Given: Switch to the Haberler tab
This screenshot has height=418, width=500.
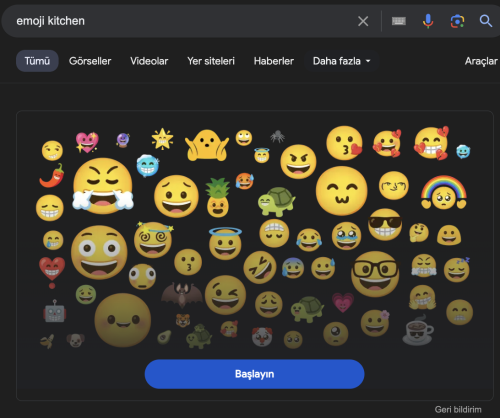Looking at the screenshot, I should click(x=274, y=61).
